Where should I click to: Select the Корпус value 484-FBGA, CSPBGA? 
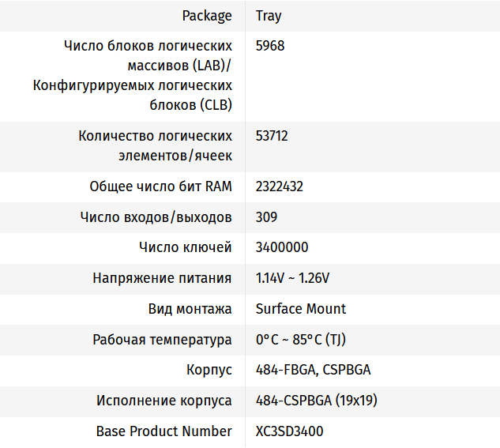coord(313,370)
